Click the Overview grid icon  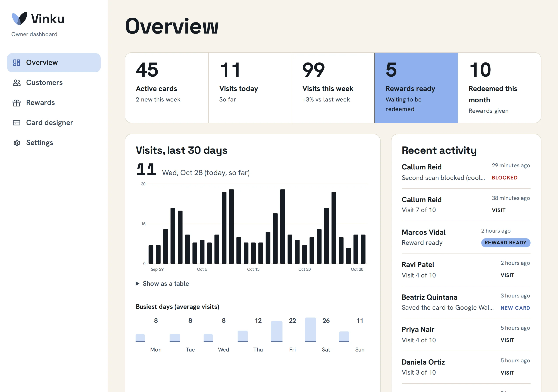17,63
